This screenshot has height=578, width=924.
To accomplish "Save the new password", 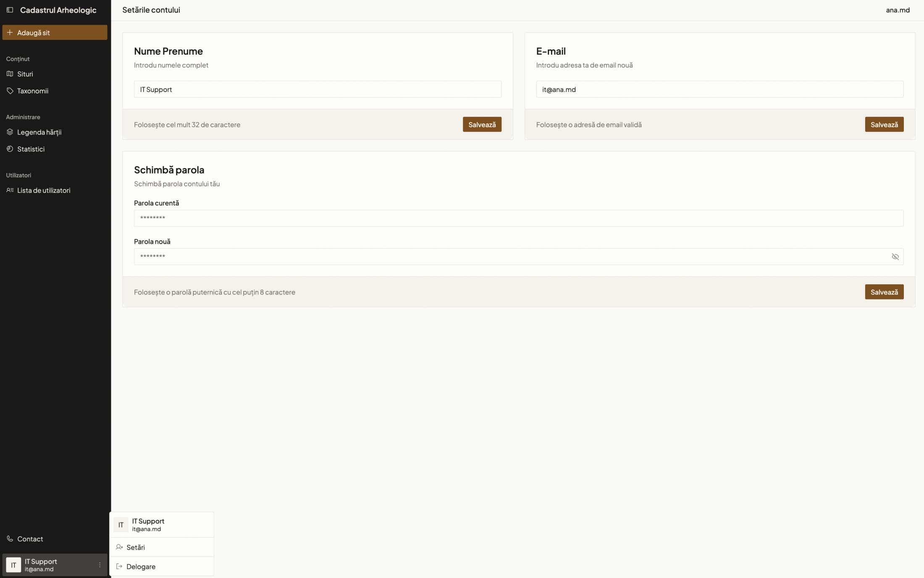I will 884,292.
